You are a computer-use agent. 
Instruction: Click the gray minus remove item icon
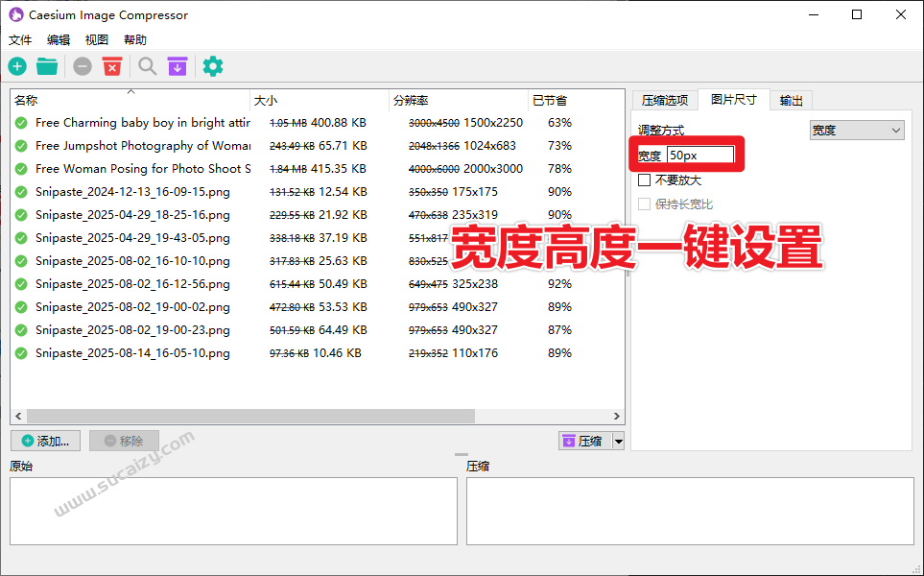tap(82, 66)
